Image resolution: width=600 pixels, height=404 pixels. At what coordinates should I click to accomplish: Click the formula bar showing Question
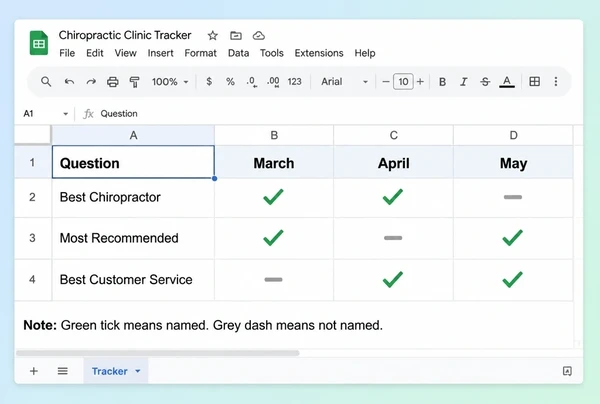click(x=119, y=114)
